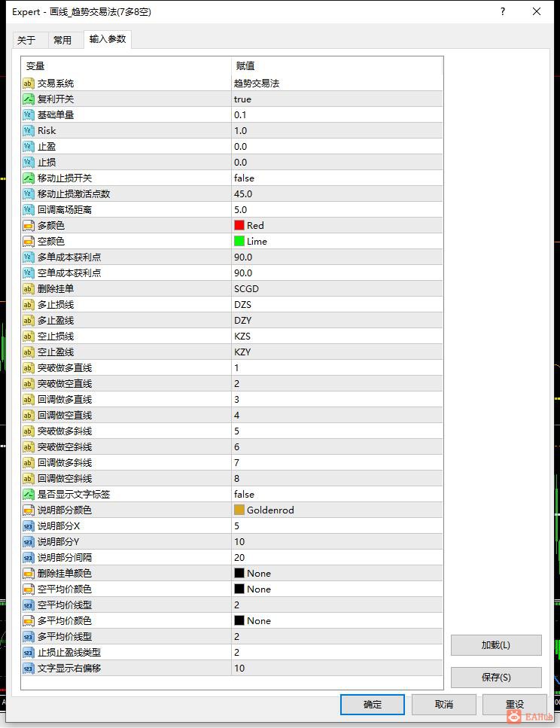Click the 加载(L) button

[496, 645]
